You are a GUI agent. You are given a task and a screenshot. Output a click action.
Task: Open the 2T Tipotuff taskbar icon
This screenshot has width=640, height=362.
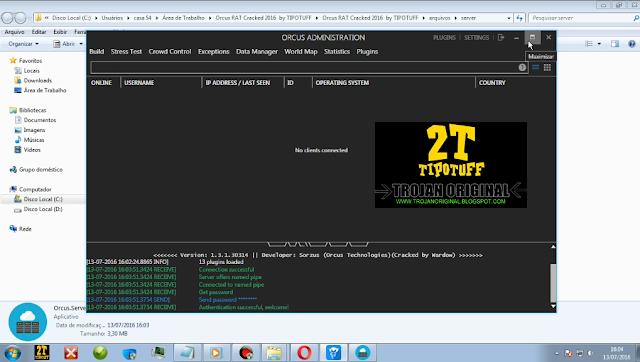42,352
